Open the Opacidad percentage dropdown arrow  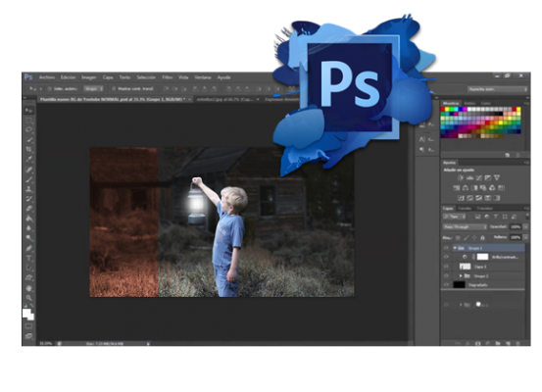[525, 227]
